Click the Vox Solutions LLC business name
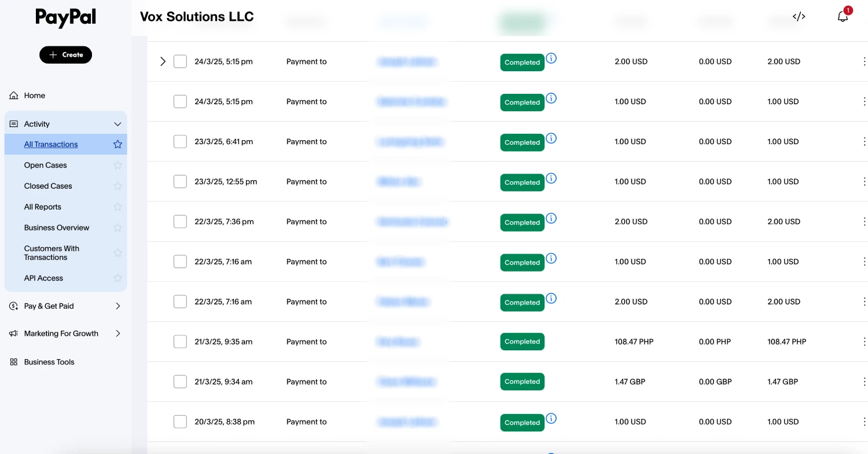This screenshot has width=868, height=454. coord(197,17)
